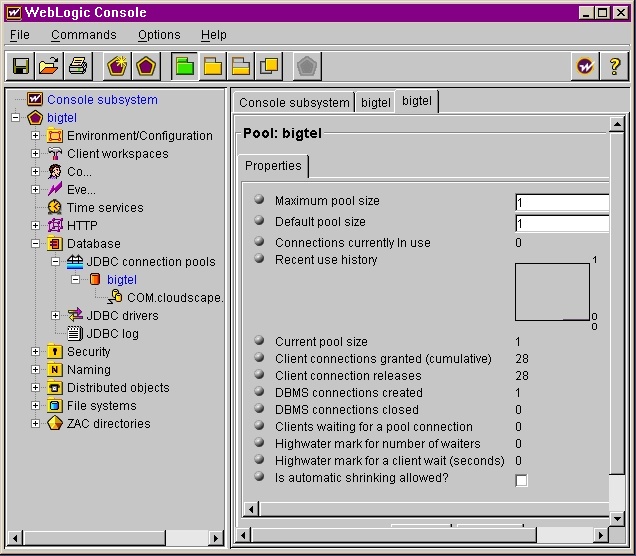Select the COM.cloudscape tree entry
The width and height of the screenshot is (636, 556).
pyautogui.click(x=175, y=298)
